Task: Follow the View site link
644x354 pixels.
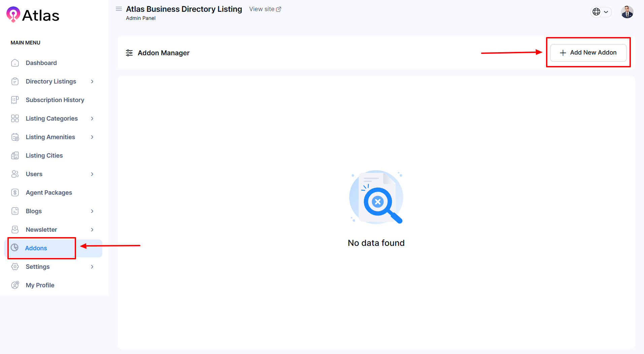Action: (x=265, y=9)
